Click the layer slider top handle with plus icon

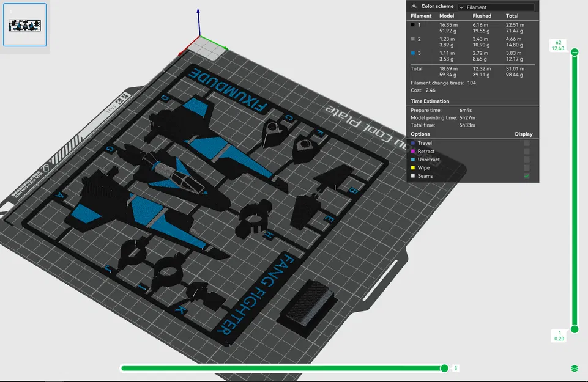pyautogui.click(x=575, y=53)
